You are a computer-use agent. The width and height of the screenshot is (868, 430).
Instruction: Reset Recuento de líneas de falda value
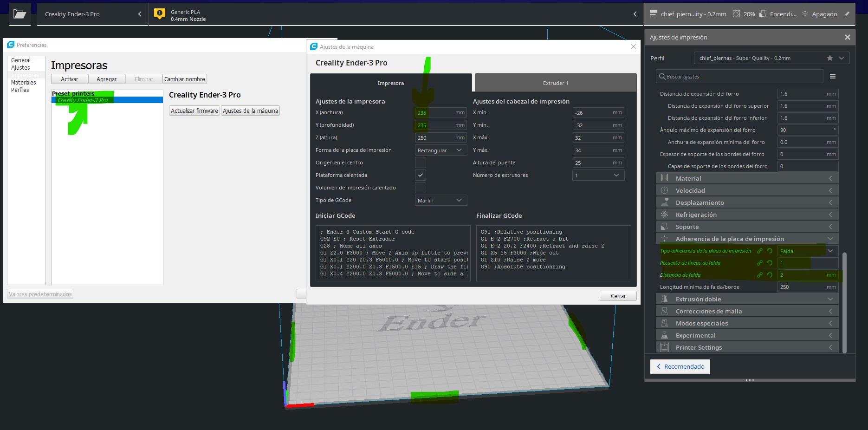(x=770, y=263)
